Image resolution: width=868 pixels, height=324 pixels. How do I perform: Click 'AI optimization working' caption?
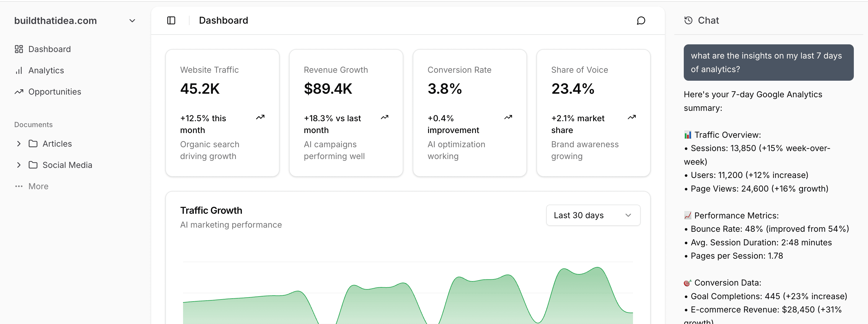point(456,150)
